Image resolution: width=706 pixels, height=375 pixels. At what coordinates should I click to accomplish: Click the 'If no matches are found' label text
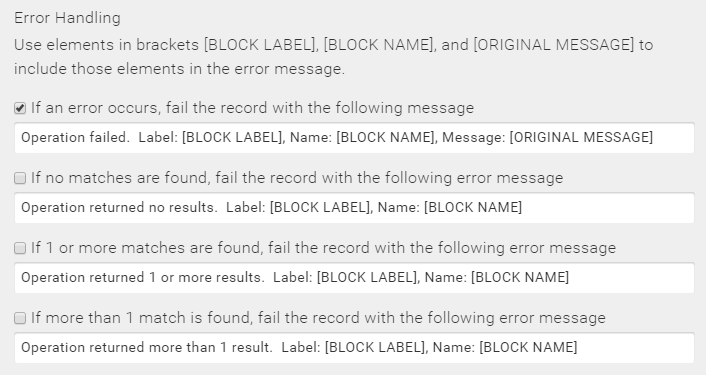[x=297, y=178]
